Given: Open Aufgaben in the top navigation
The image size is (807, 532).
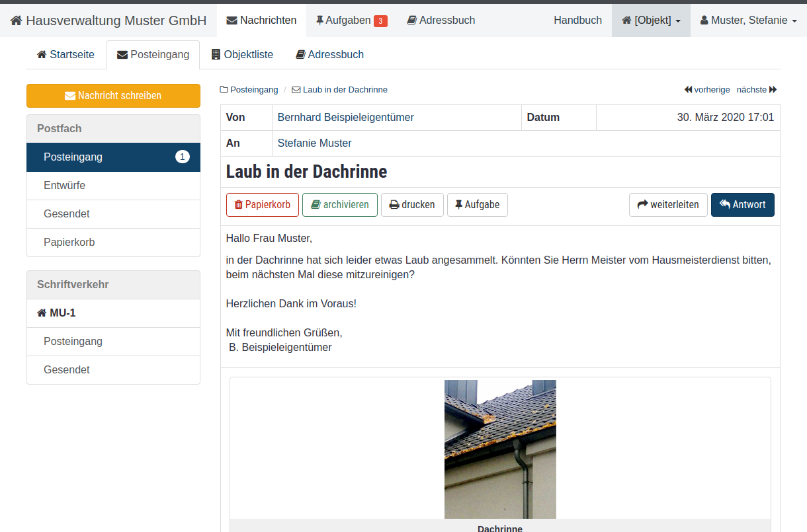Looking at the screenshot, I should tap(351, 20).
